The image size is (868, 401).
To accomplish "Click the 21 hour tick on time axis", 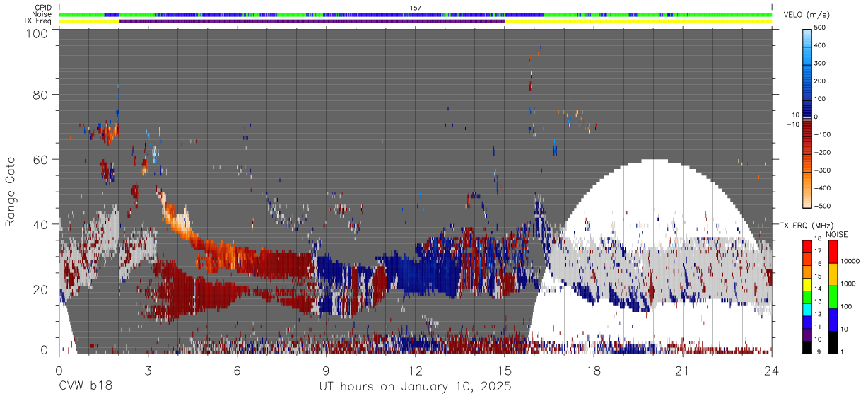I will [x=683, y=370].
